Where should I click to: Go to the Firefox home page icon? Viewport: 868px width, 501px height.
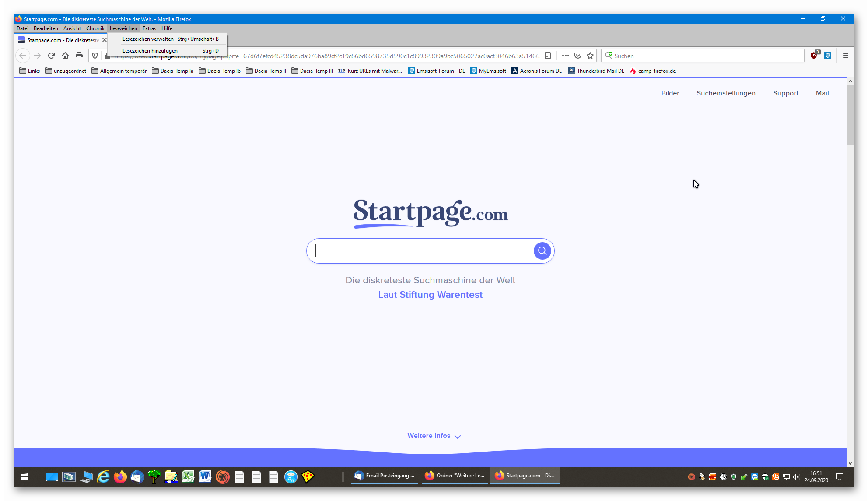tap(65, 56)
